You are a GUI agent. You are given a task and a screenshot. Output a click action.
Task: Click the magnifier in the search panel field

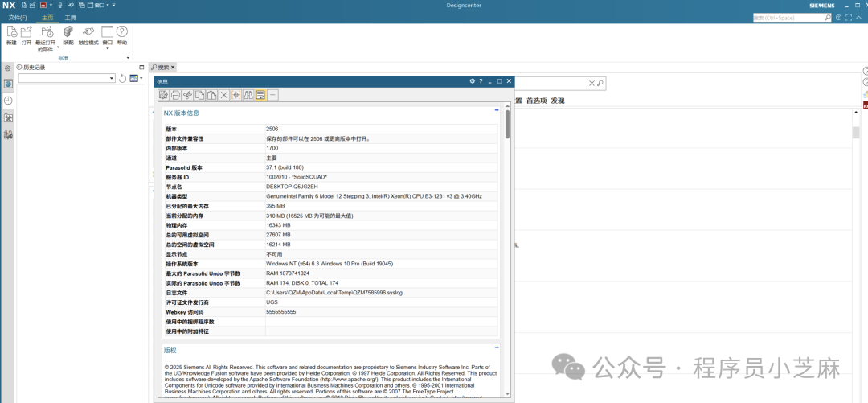pos(600,83)
